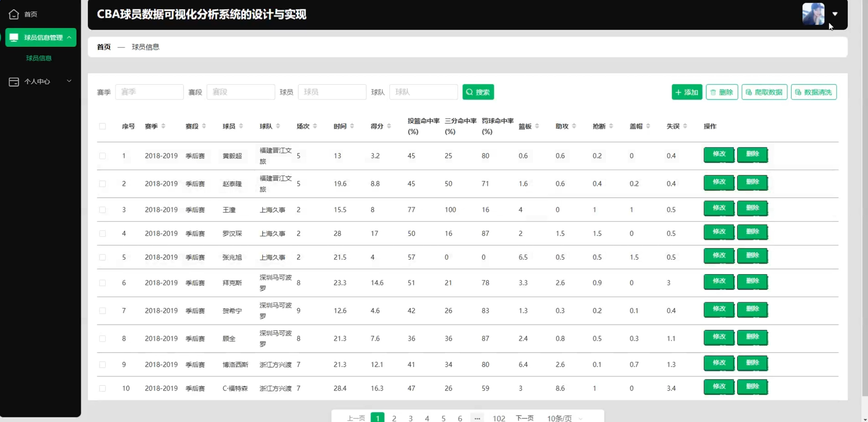Check the row for 赵泰隆
The width and height of the screenshot is (868, 422).
pyautogui.click(x=102, y=184)
